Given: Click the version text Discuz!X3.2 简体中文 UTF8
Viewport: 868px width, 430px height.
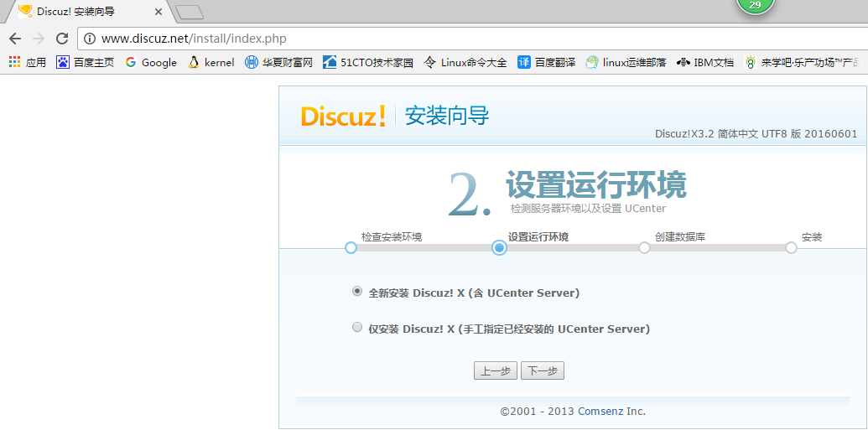Looking at the screenshot, I should (756, 134).
